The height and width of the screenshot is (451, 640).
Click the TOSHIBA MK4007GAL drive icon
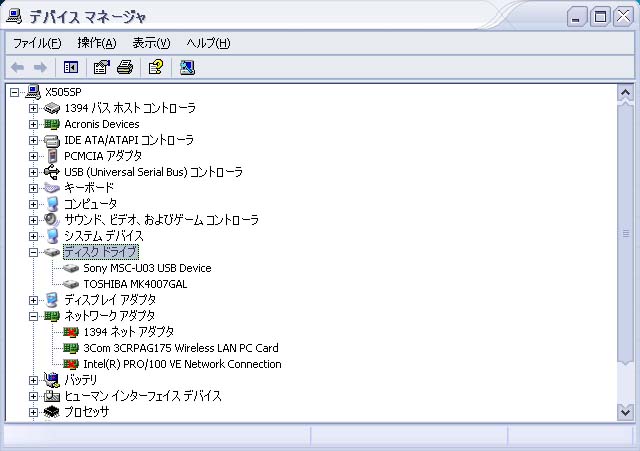point(71,284)
